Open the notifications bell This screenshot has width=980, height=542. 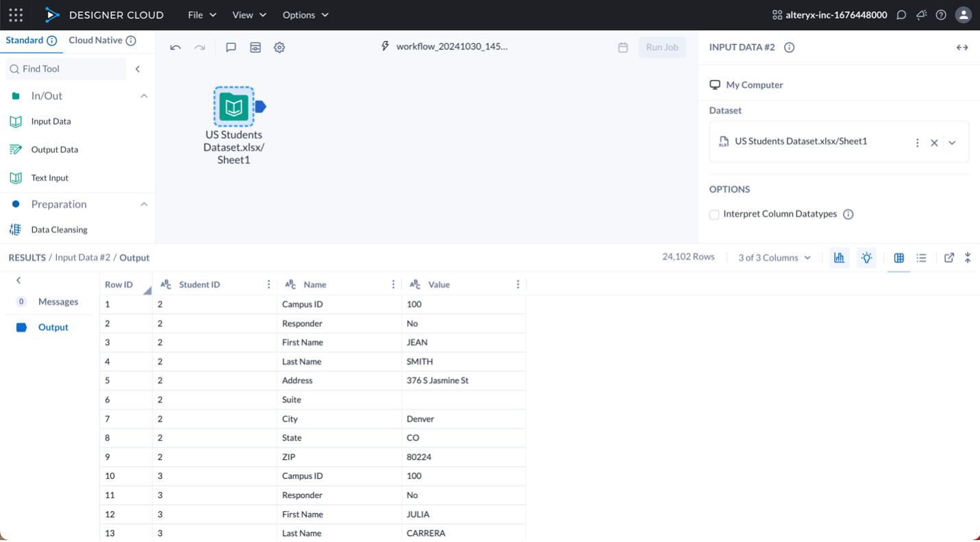[x=921, y=14]
